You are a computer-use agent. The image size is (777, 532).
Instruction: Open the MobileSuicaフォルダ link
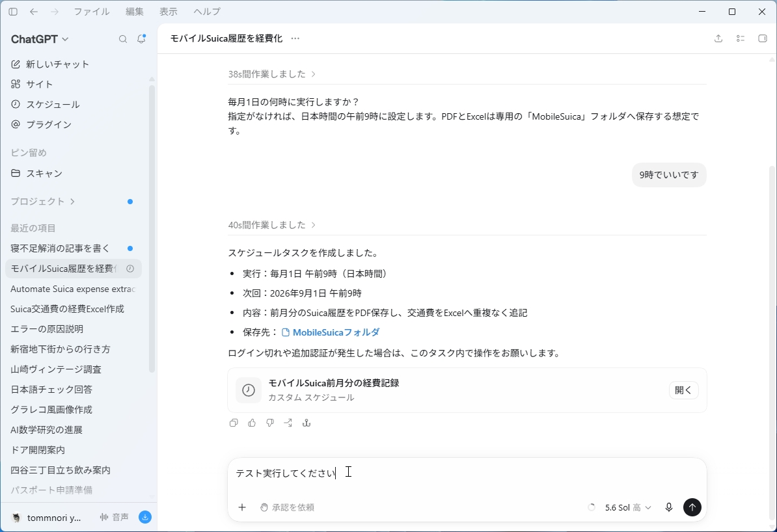pos(331,332)
